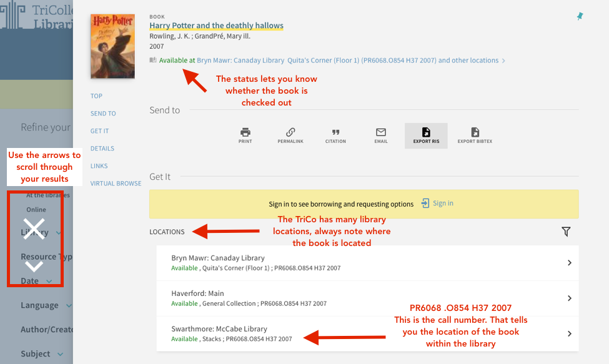Pin this record with pushpin icon
Viewport: 609px width, 364px height.
point(580,16)
